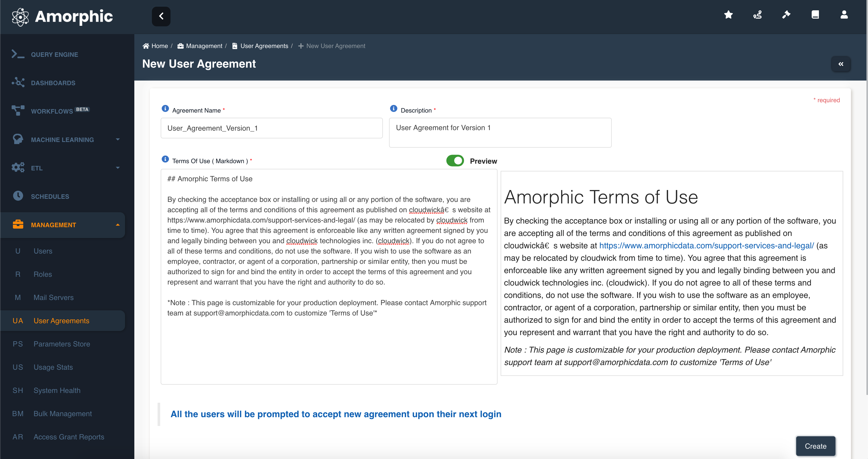Open the documentation book icon

click(816, 15)
